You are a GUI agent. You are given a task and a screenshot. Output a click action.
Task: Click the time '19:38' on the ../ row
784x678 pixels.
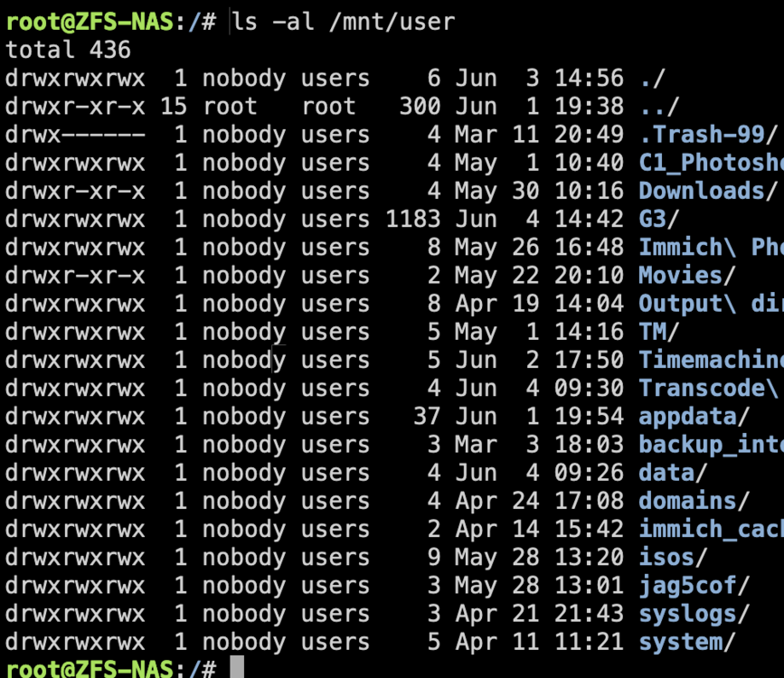click(590, 107)
